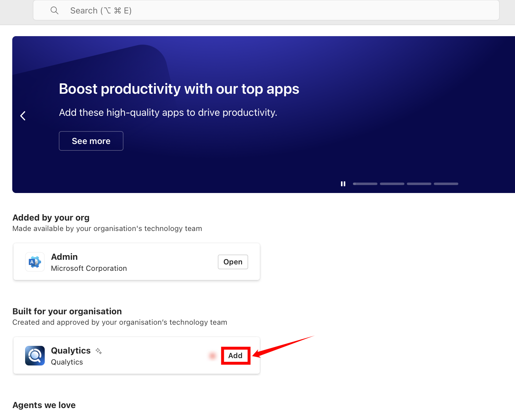Click the sparkle icon beside Qualytics

tap(99, 351)
